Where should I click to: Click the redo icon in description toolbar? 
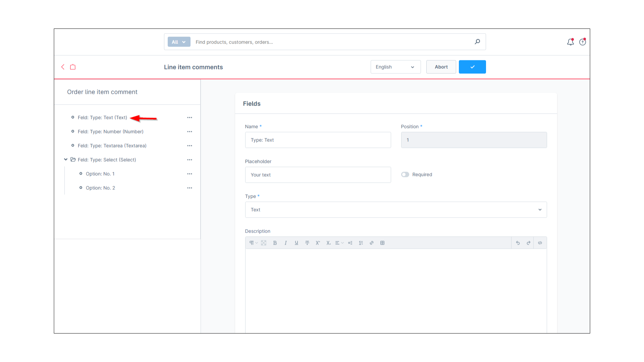(x=529, y=242)
